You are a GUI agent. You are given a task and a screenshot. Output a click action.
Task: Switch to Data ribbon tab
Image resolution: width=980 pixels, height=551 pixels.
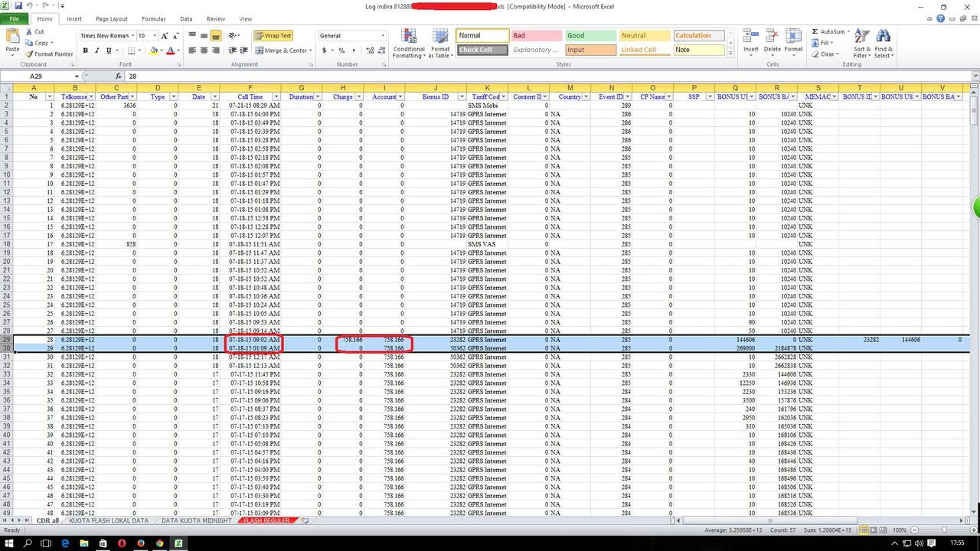tap(186, 18)
